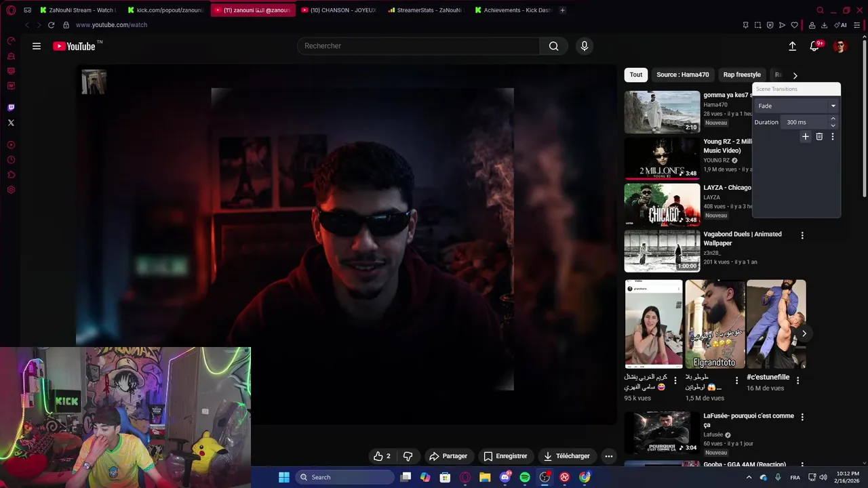
Task: Click the Télécharger download button
Action: click(x=568, y=456)
